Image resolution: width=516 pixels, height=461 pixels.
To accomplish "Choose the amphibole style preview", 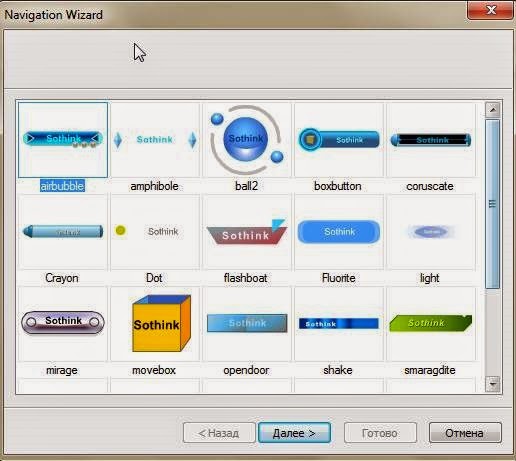I will pos(155,140).
